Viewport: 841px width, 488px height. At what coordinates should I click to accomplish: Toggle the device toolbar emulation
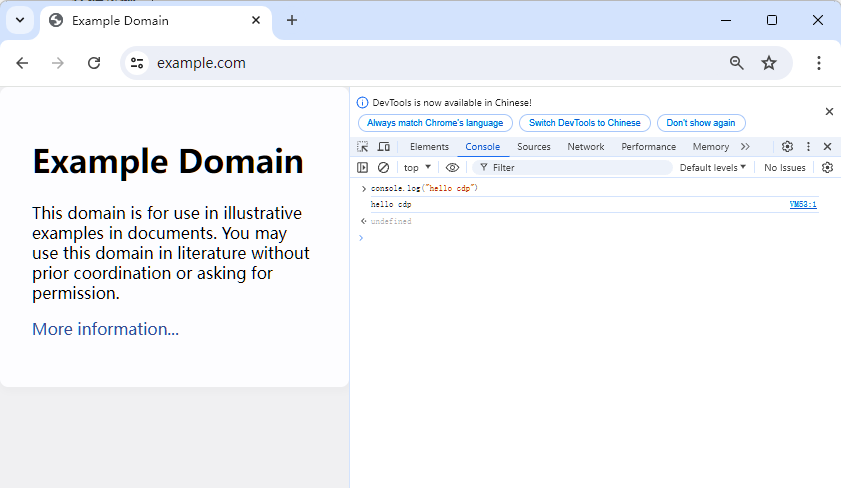click(384, 146)
